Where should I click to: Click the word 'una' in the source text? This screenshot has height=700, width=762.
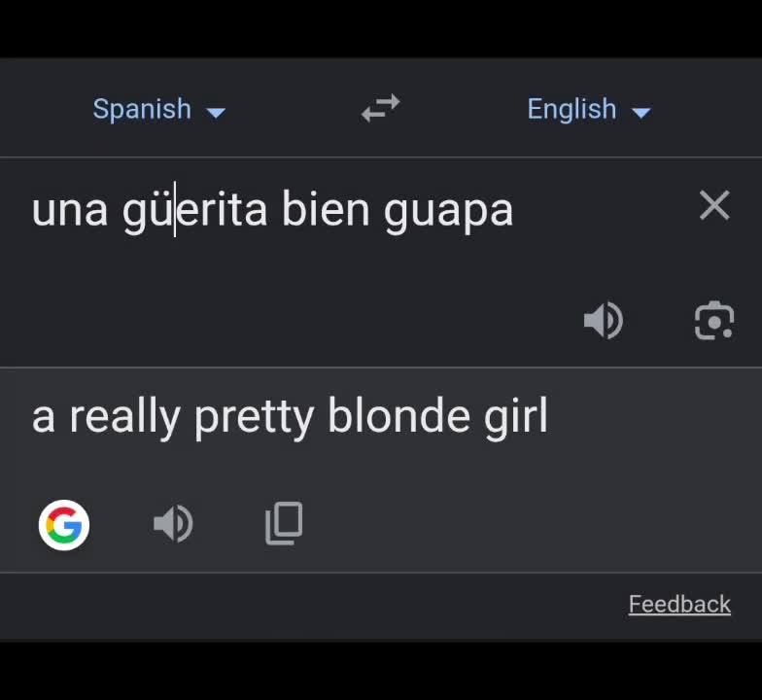pyautogui.click(x=70, y=212)
